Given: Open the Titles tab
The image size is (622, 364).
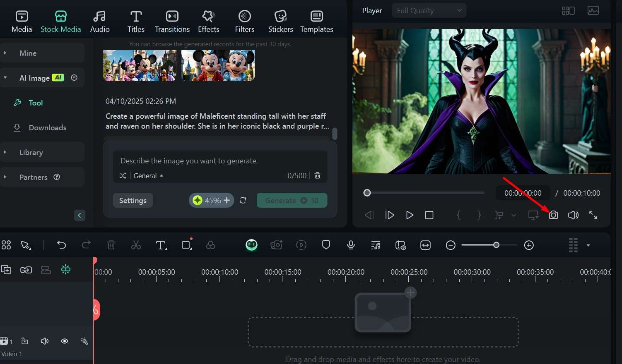Looking at the screenshot, I should tap(136, 22).
